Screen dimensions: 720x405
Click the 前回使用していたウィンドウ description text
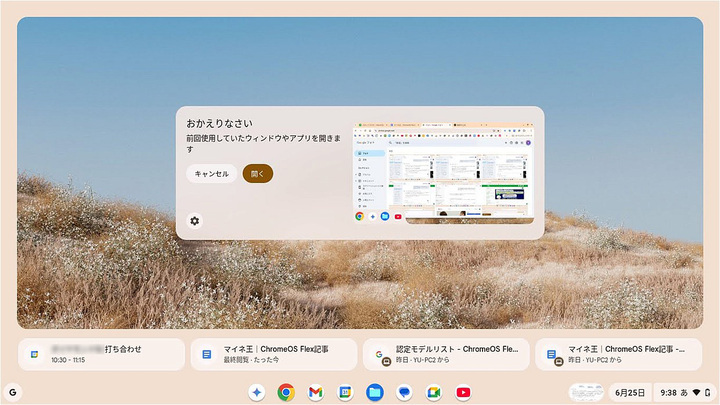click(x=264, y=143)
